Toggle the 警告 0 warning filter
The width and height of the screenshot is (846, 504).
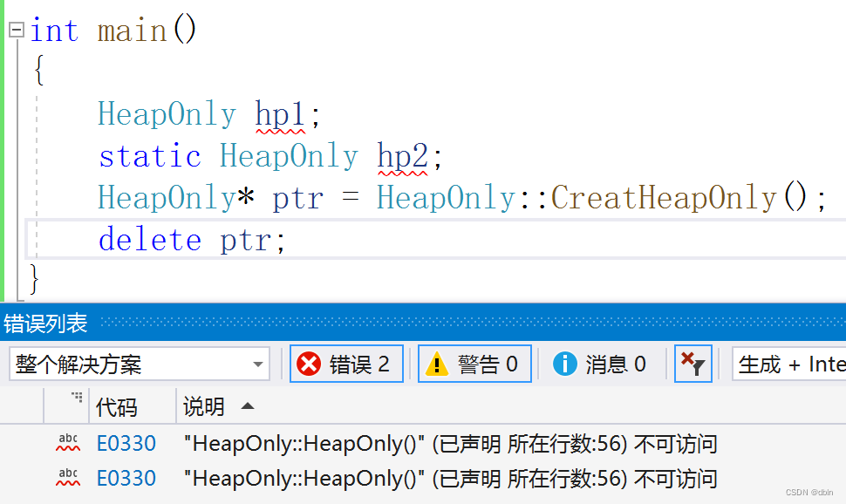(474, 364)
